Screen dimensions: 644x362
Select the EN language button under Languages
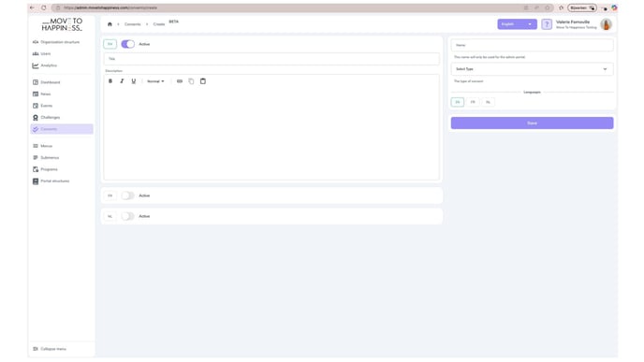coord(458,102)
